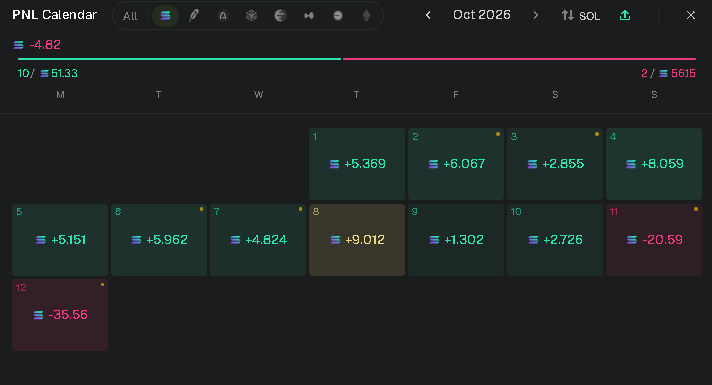712x385 pixels.
Task: Select the bow-tie shaped chain filter icon
Action: (x=309, y=16)
